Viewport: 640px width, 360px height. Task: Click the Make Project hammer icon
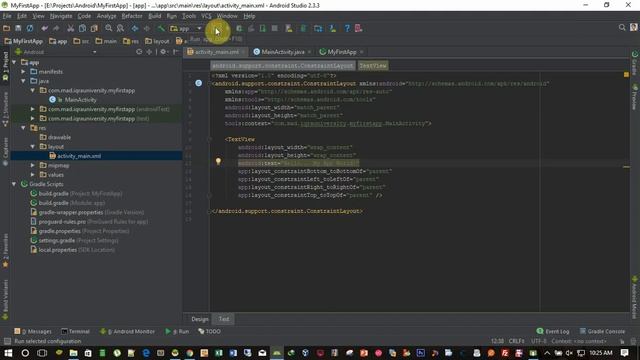[161, 28]
